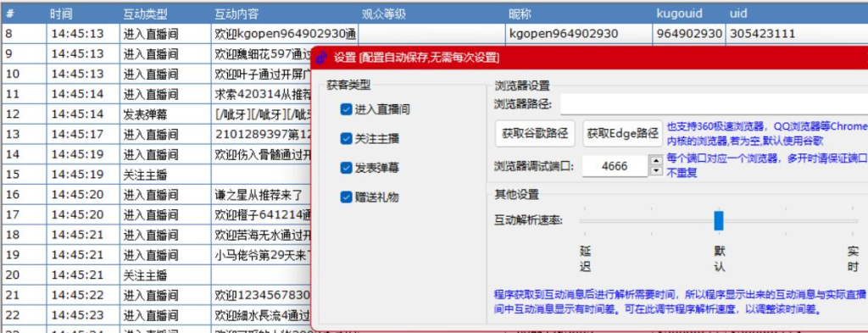Sort table by 互动类型 column header
Viewport: 868px width, 333px height.
(x=165, y=14)
